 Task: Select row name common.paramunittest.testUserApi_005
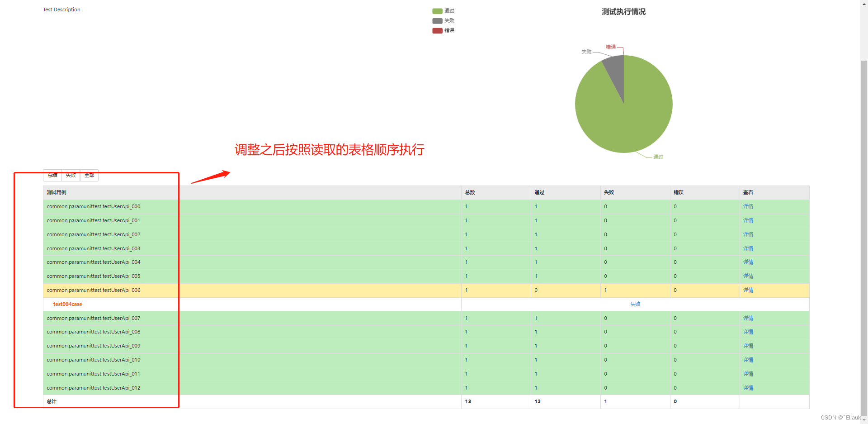click(94, 276)
